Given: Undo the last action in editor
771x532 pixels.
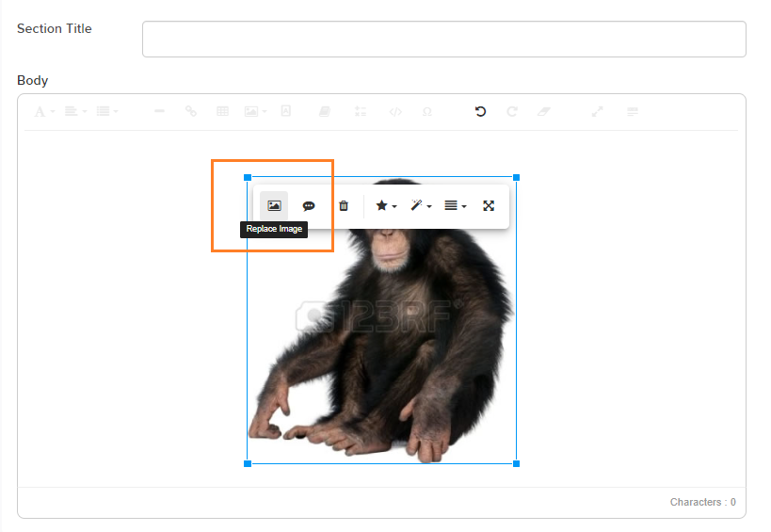Looking at the screenshot, I should [x=480, y=112].
